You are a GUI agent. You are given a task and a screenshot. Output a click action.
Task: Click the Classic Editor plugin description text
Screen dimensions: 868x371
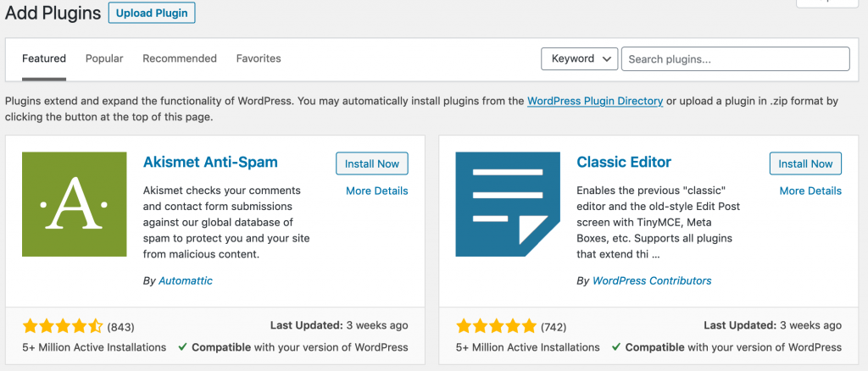point(659,223)
